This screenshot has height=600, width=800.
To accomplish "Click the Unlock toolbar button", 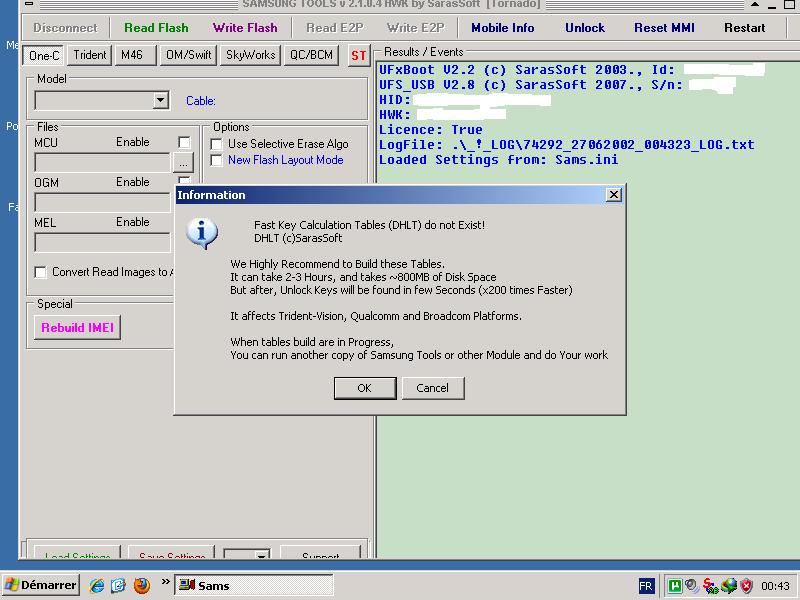I will click(x=585, y=28).
